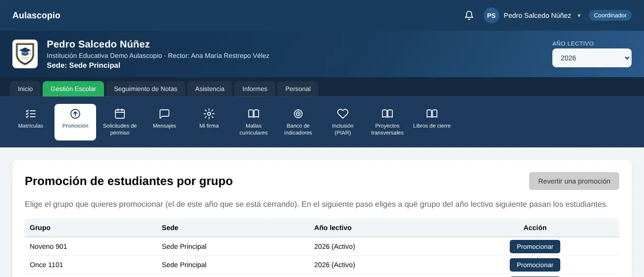The width and height of the screenshot is (644, 277).
Task: Click the Año lectivo column header
Action: point(333,228)
